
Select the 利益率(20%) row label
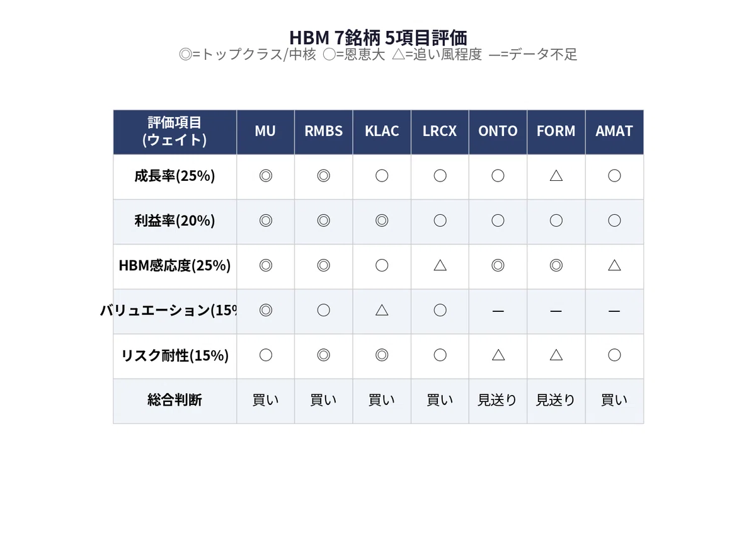[x=175, y=221]
